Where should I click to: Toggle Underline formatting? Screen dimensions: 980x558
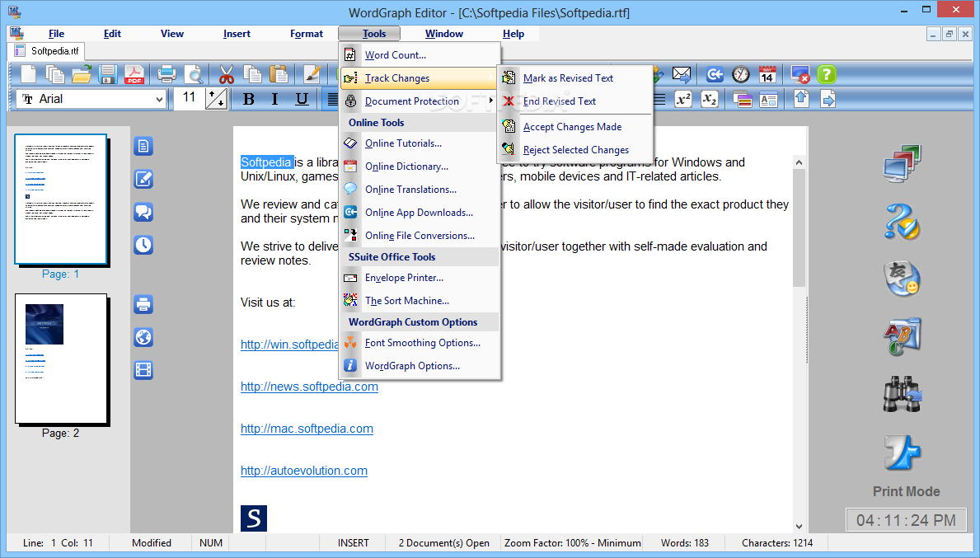[x=302, y=99]
